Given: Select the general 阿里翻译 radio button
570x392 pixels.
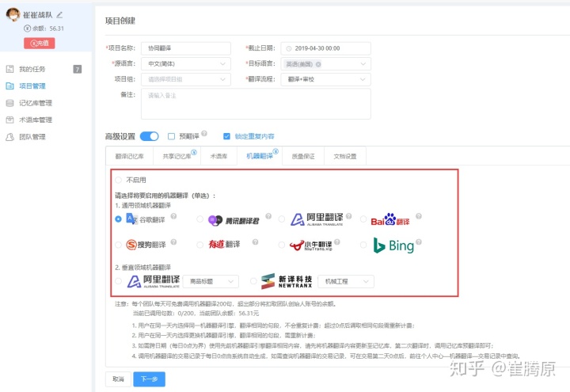Looking at the screenshot, I should (x=281, y=219).
